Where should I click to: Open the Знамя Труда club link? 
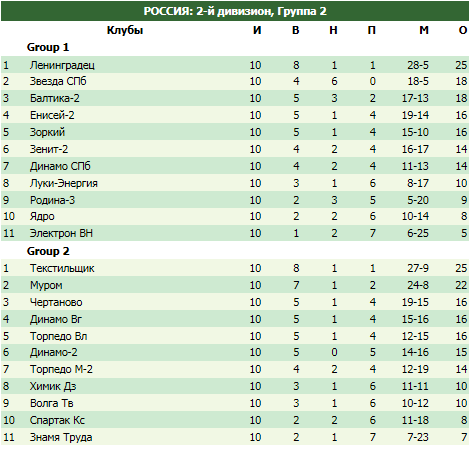tap(61, 437)
